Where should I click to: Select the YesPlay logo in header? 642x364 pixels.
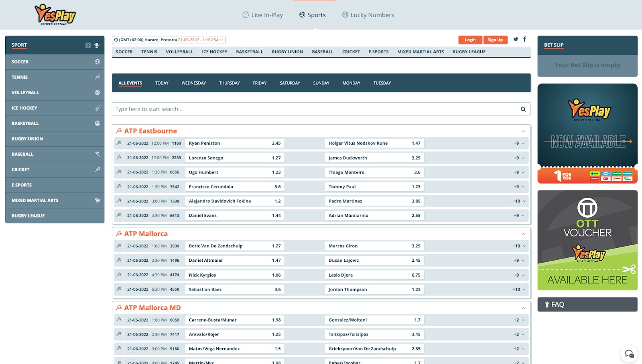pos(55,15)
